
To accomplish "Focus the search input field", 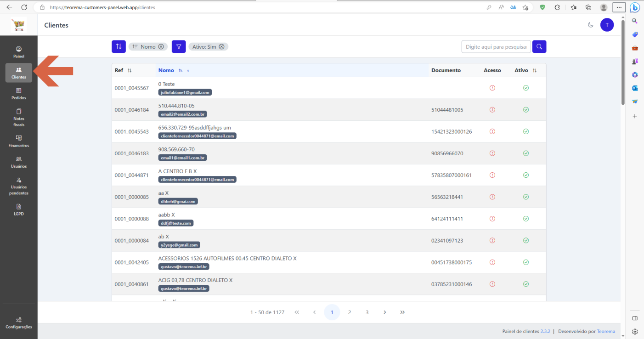I will click(496, 46).
